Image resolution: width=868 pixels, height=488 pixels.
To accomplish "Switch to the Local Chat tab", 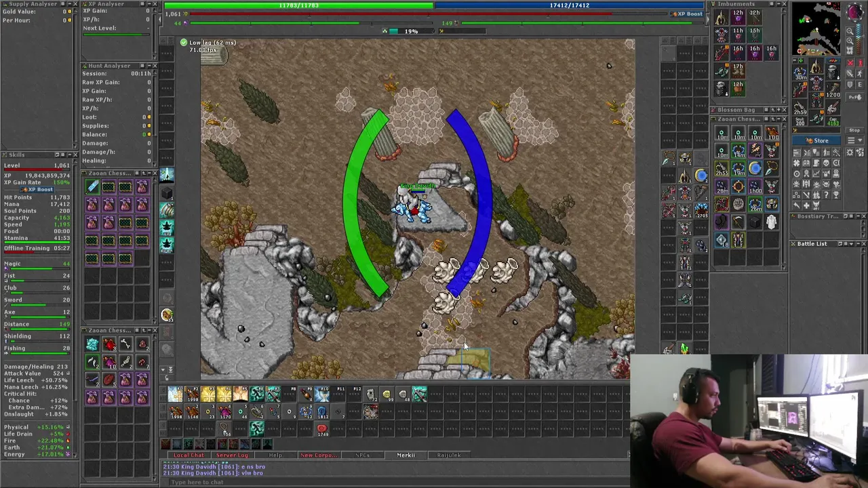I will [x=189, y=455].
